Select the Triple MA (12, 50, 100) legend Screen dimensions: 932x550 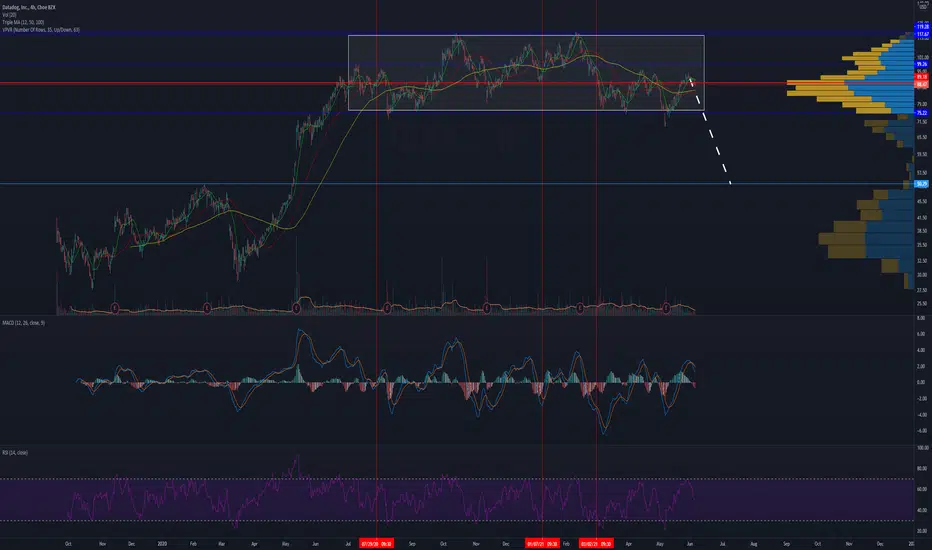click(x=23, y=22)
